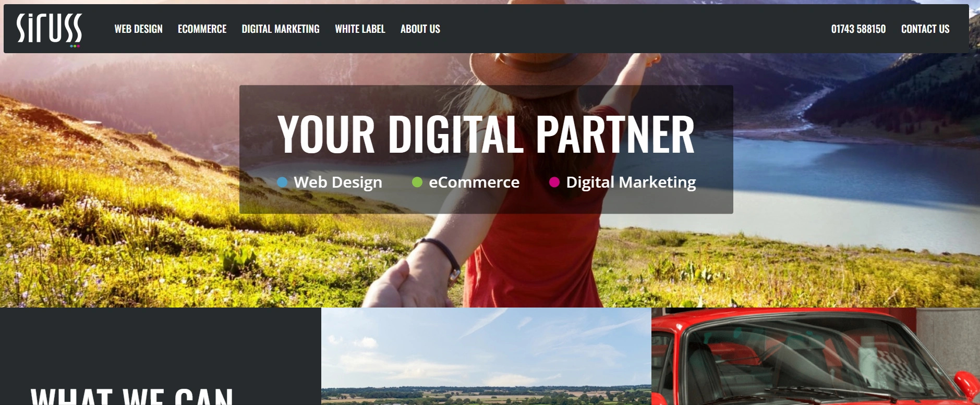Select the eCommerce hero text link
980x405 pixels.
474,182
